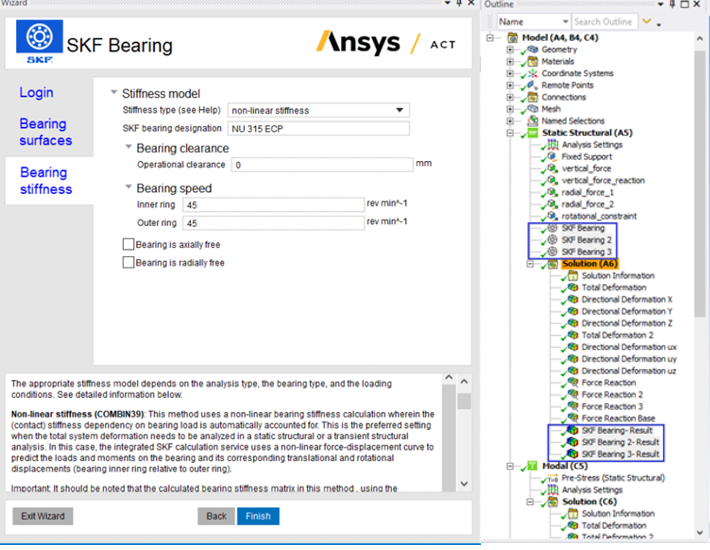Collapse the Solution (A6) node
The width and height of the screenshot is (710, 550).
coord(530,263)
